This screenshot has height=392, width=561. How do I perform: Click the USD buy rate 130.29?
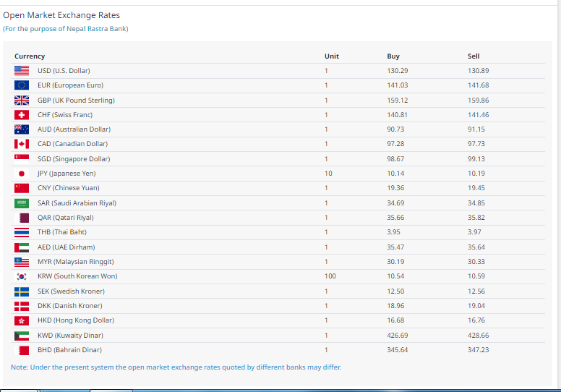pyautogui.click(x=397, y=71)
